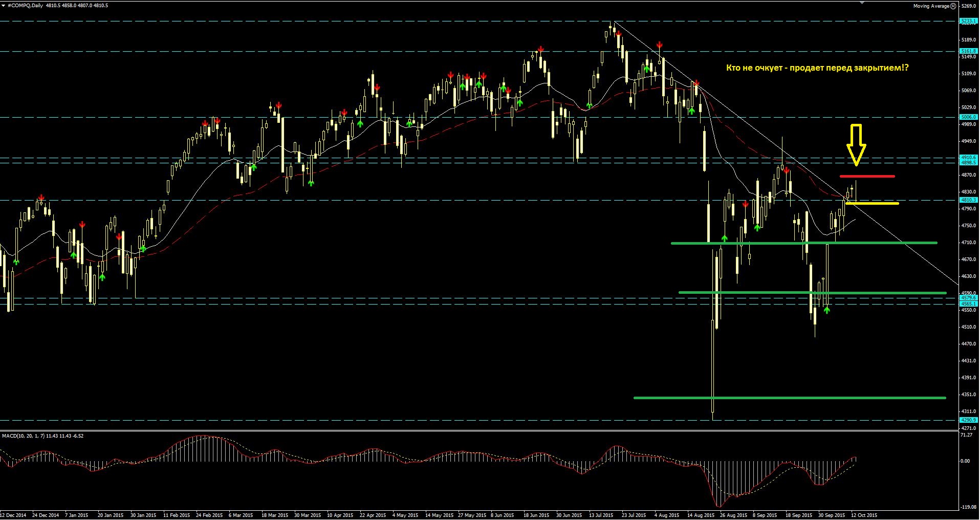Click the 26 Aug 2015 date label
Image resolution: width=980 pixels, height=520 pixels.
click(733, 515)
